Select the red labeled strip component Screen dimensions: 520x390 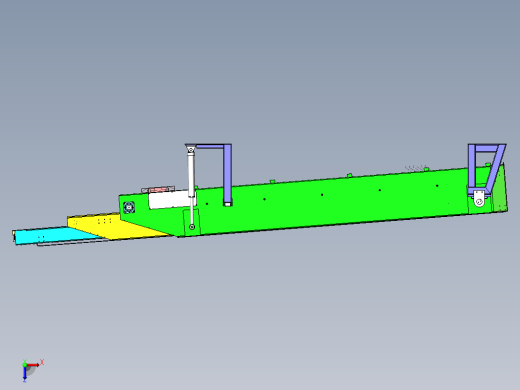158,190
